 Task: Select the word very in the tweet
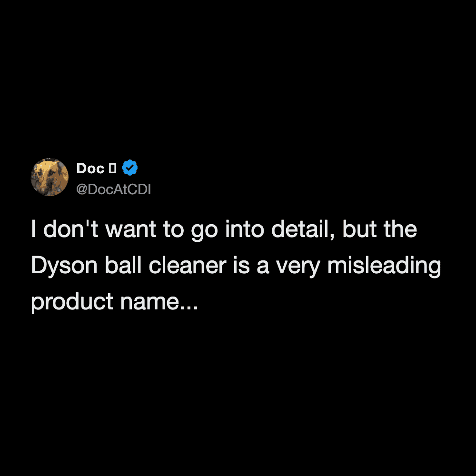point(298,267)
